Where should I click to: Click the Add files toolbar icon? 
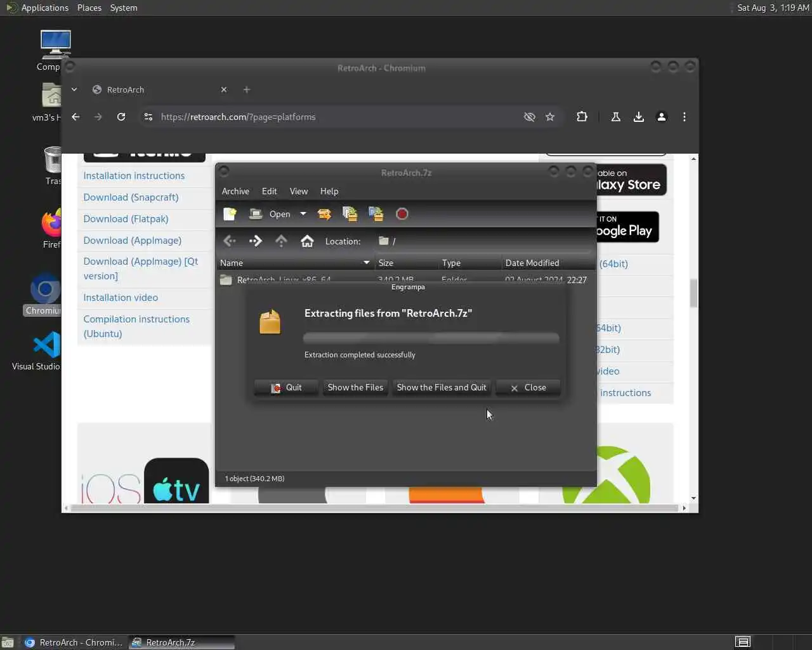(350, 214)
